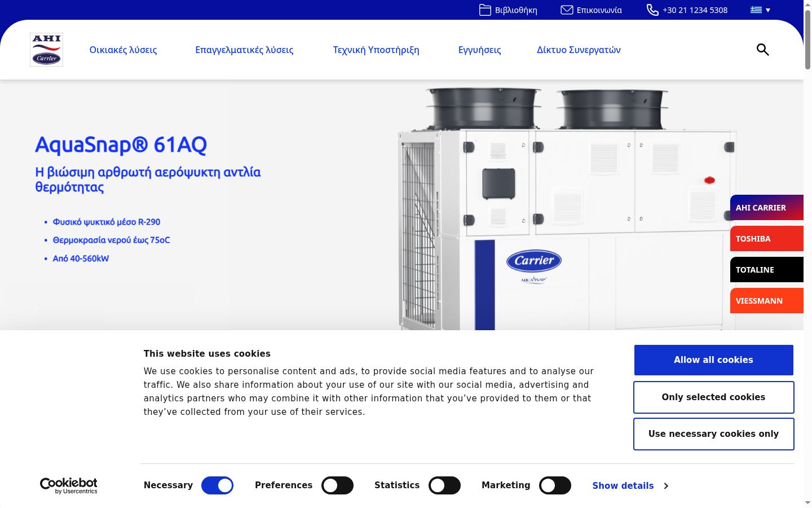Viewport: 812px width, 508px height.
Task: Open the language dropdown arrow
Action: (768, 10)
